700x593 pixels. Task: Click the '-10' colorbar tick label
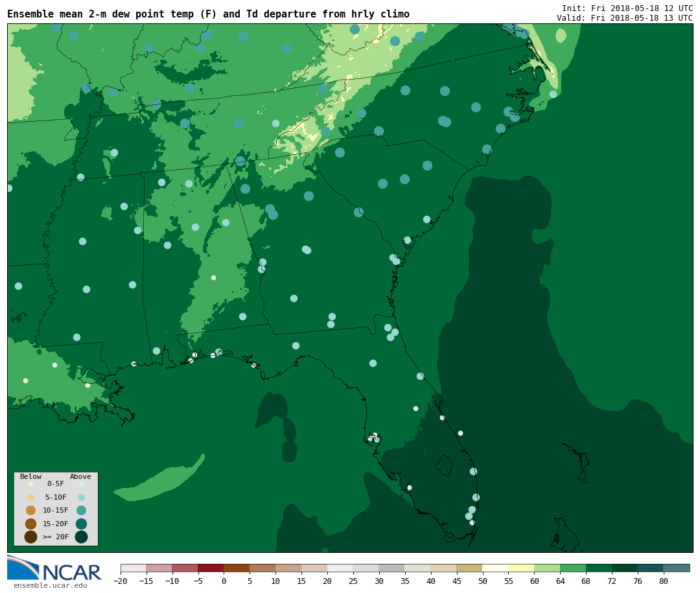click(172, 581)
